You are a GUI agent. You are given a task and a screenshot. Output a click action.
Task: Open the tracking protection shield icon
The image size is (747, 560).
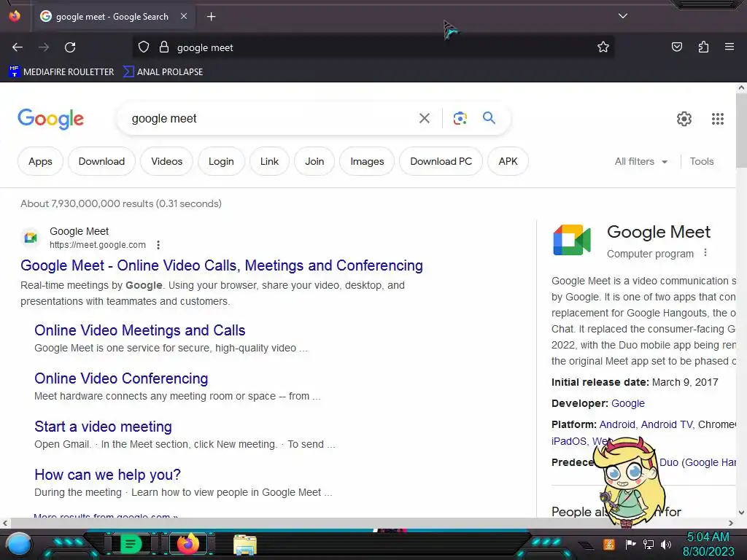click(x=144, y=47)
